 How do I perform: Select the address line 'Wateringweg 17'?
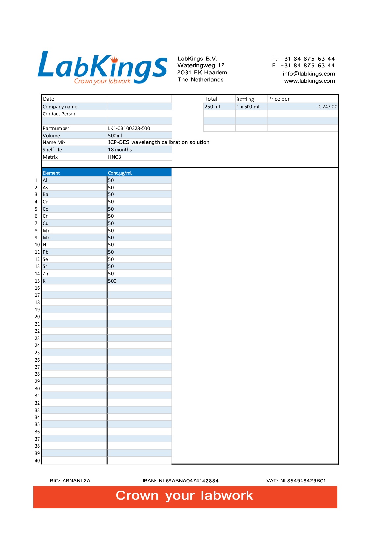pos(201,65)
